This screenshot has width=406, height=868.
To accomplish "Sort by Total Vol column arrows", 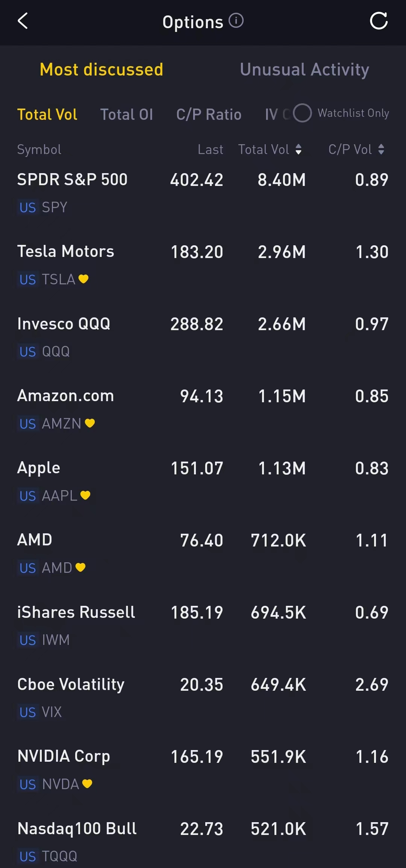I will tap(298, 149).
